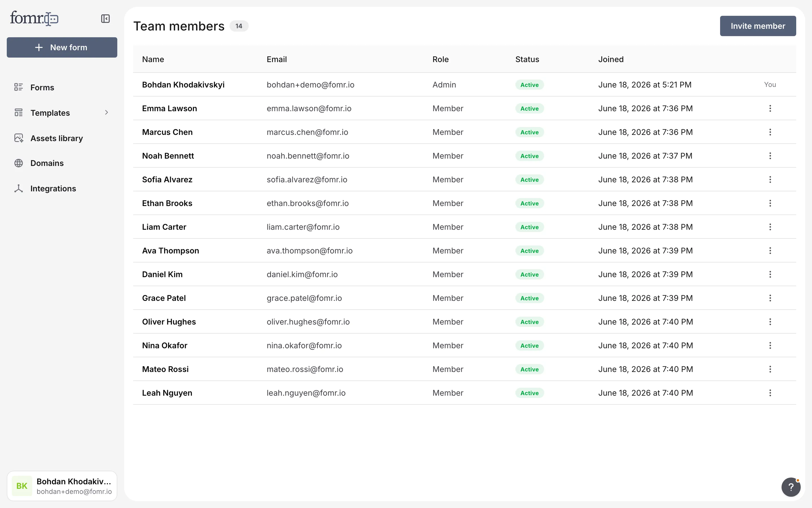Click email marcus.chen@fomr.io

(x=307, y=132)
